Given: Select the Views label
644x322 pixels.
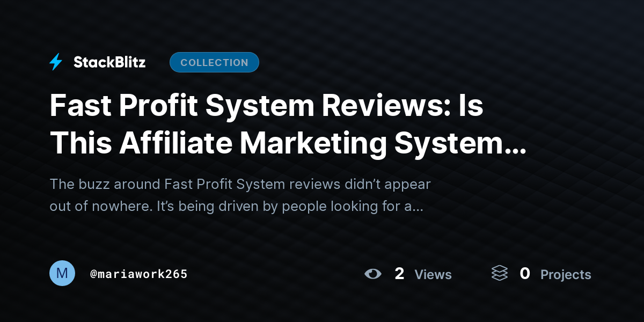Looking at the screenshot, I should coord(433,275).
